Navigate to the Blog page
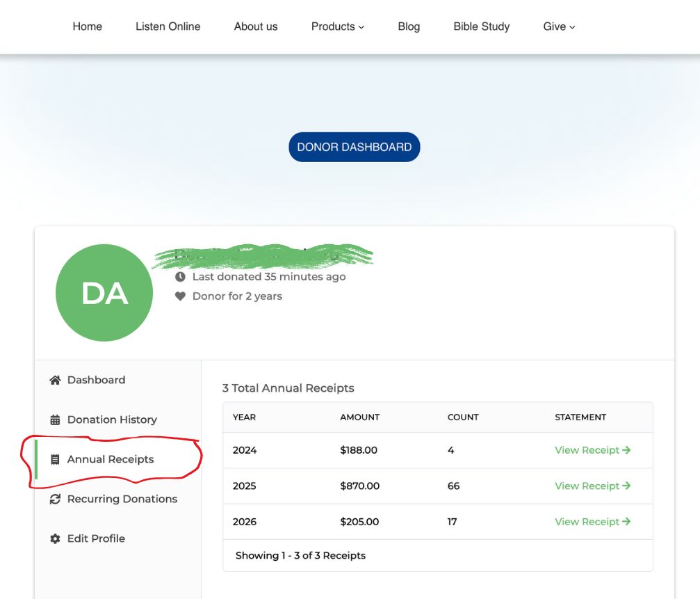Screen dimensions: 700x599 pos(409,26)
